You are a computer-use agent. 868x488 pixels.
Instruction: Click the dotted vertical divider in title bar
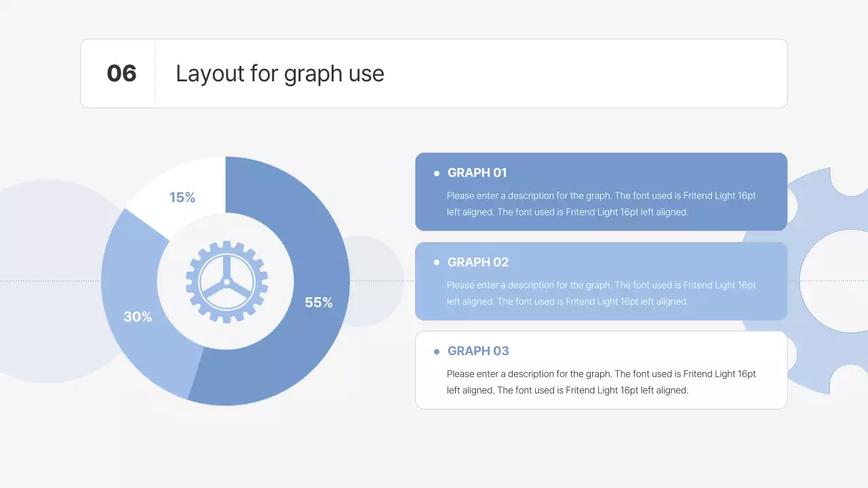point(155,73)
